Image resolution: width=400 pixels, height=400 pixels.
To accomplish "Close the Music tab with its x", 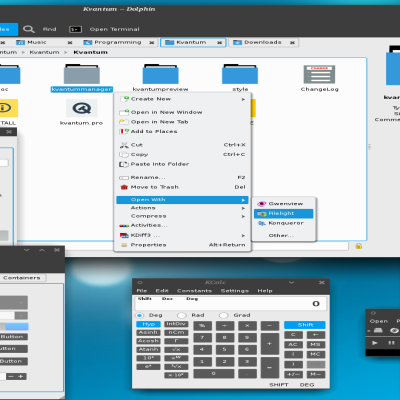I will click(70, 43).
